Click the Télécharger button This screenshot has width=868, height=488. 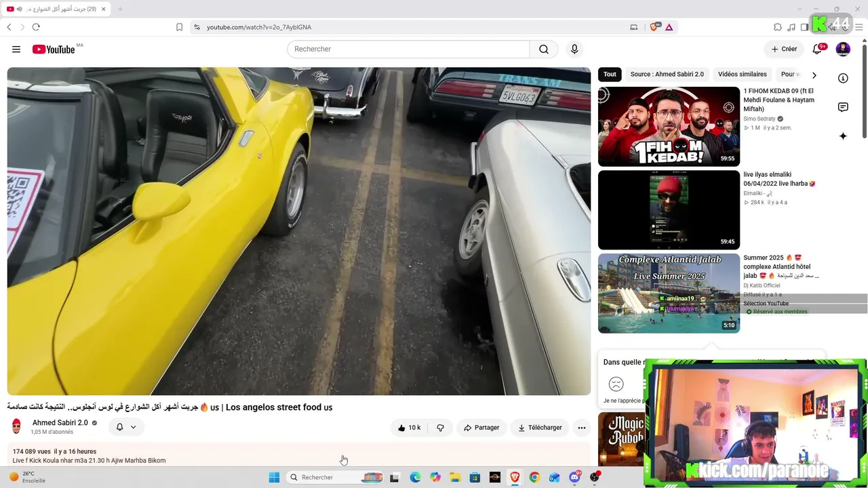[x=540, y=428]
